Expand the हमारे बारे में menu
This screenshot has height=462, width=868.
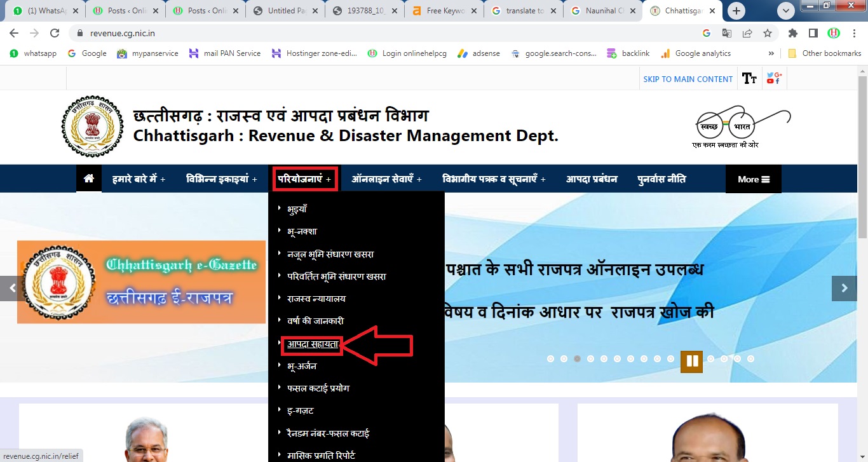[x=139, y=179]
